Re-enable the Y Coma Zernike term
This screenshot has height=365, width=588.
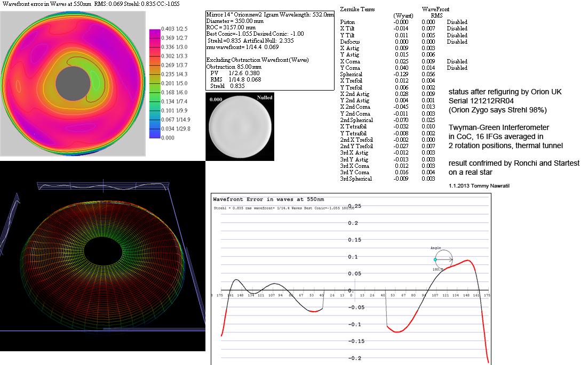[457, 68]
